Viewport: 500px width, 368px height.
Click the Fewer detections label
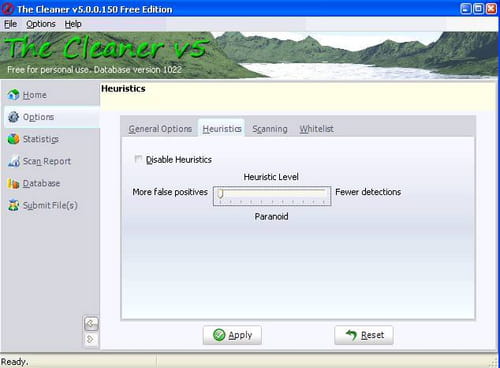coord(368,192)
